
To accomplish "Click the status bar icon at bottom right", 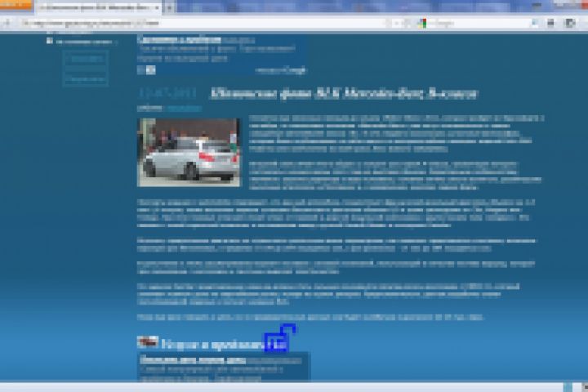I will pyautogui.click(x=568, y=387).
